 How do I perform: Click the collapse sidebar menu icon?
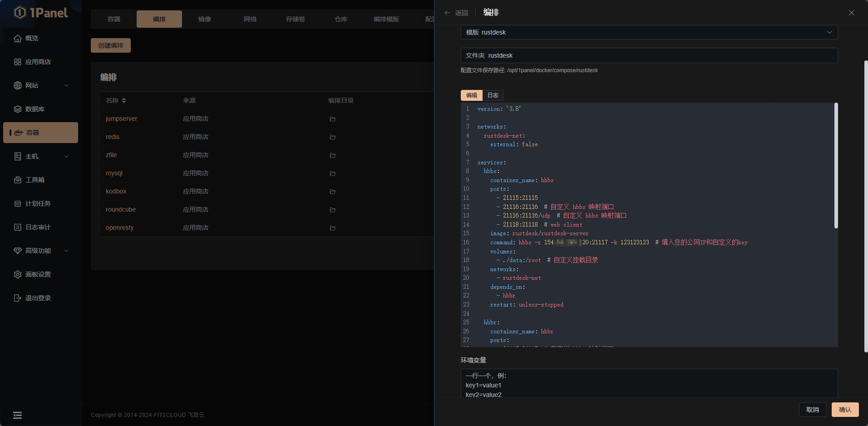pos(17,415)
